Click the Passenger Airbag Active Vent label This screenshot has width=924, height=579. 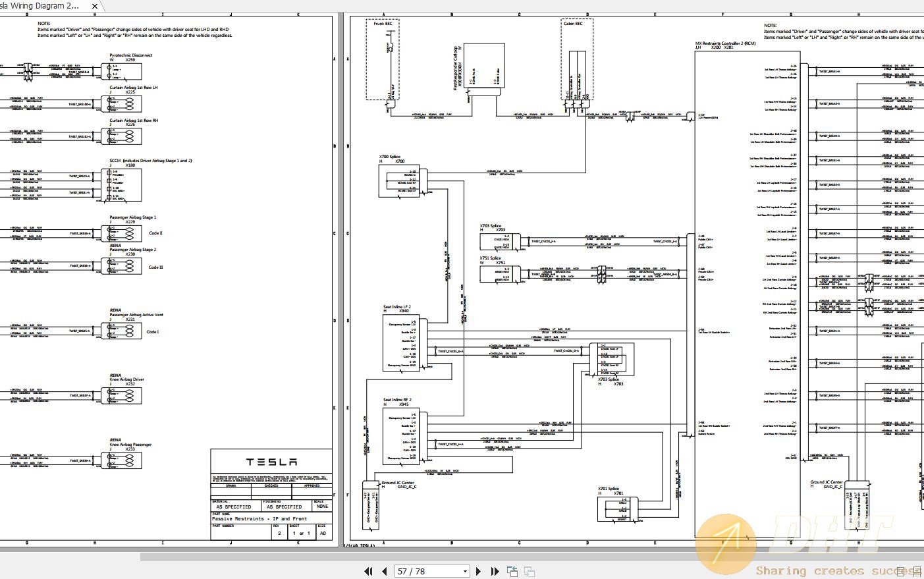(x=136, y=315)
